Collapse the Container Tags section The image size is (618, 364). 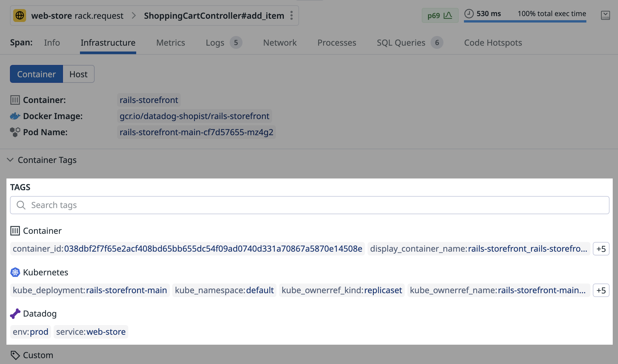(10, 160)
